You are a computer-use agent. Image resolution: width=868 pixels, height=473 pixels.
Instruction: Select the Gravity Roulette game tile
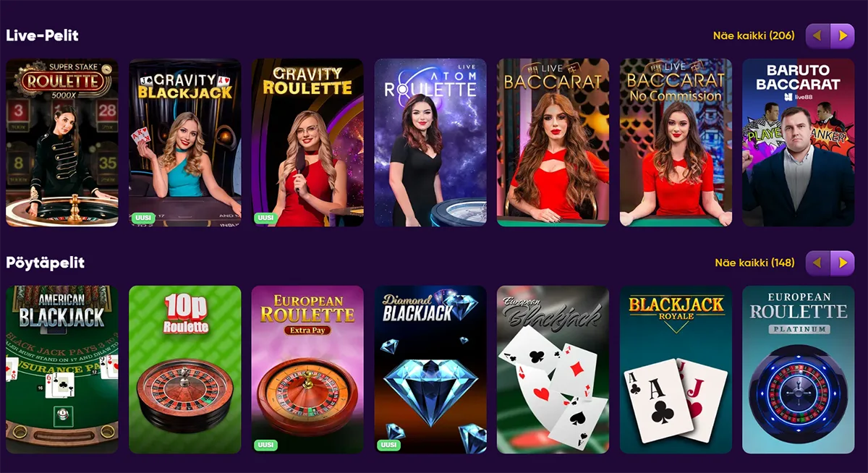tap(307, 142)
